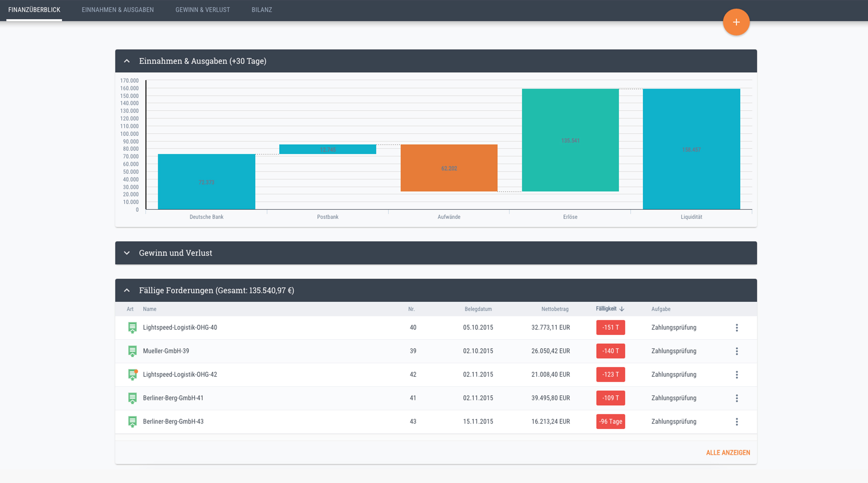Click the invoice icon of Lightspeed-Logistik-OHG-42
Viewport: 868px width, 483px height.
pos(133,375)
